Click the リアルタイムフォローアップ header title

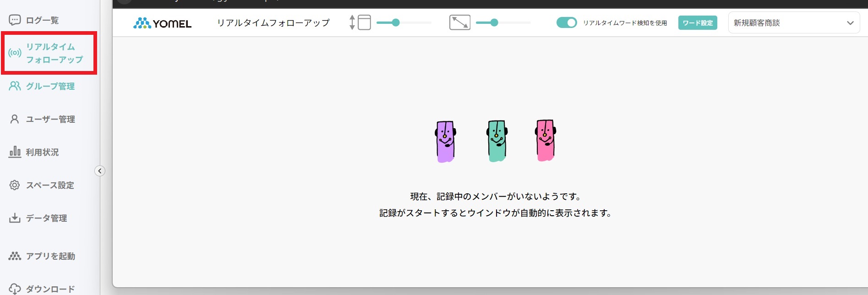273,23
